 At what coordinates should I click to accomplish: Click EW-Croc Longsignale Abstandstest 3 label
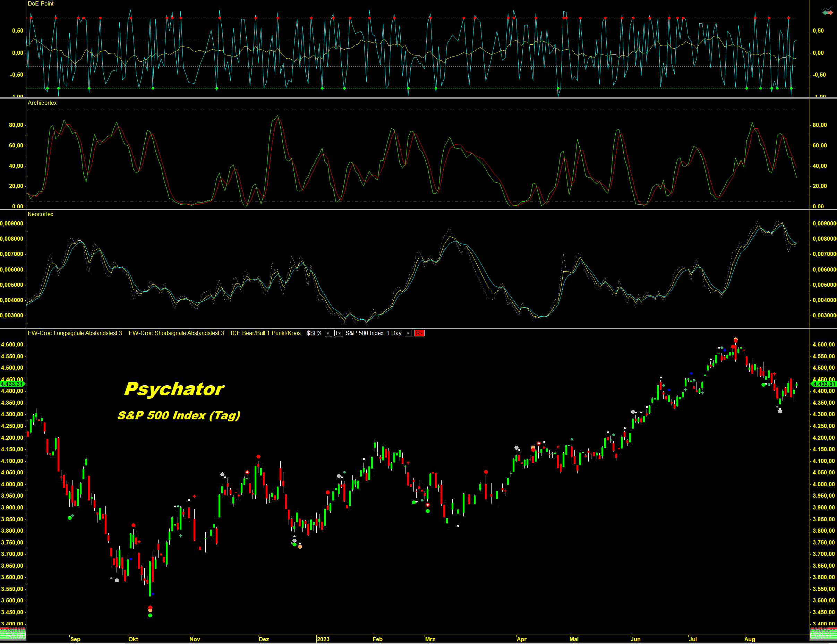[x=75, y=333]
